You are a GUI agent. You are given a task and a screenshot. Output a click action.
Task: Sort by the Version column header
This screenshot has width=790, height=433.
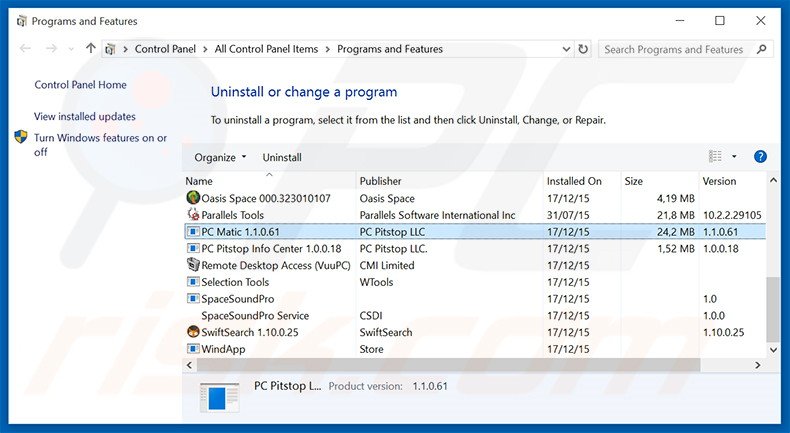pos(732,181)
